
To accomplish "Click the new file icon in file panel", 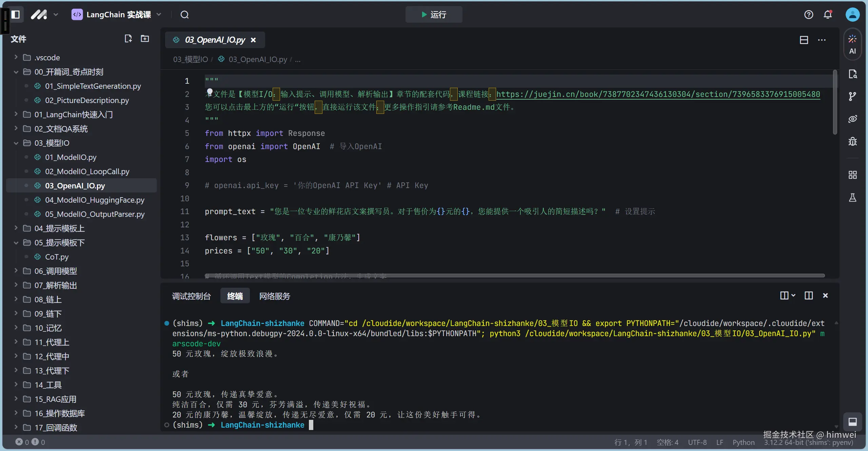I will pos(128,39).
